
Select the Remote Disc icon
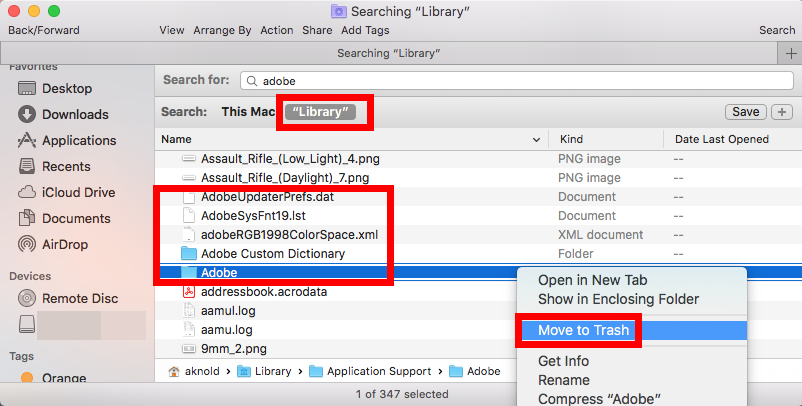click(27, 298)
